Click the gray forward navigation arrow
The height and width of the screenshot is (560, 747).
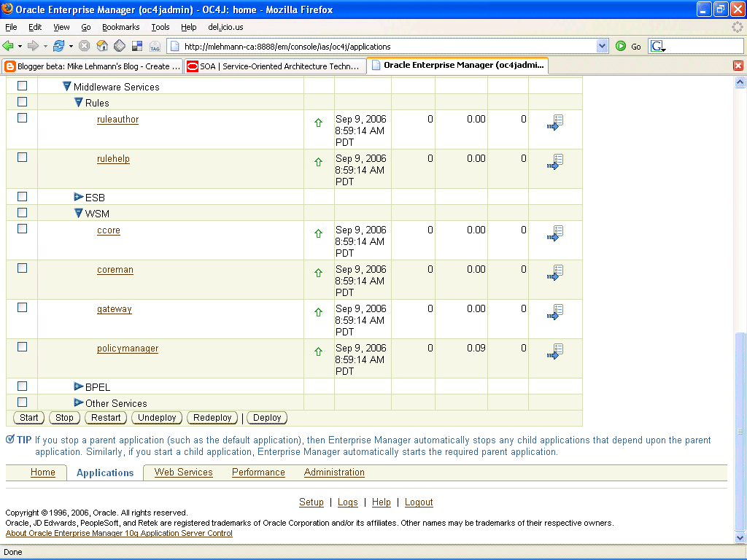click(x=33, y=46)
